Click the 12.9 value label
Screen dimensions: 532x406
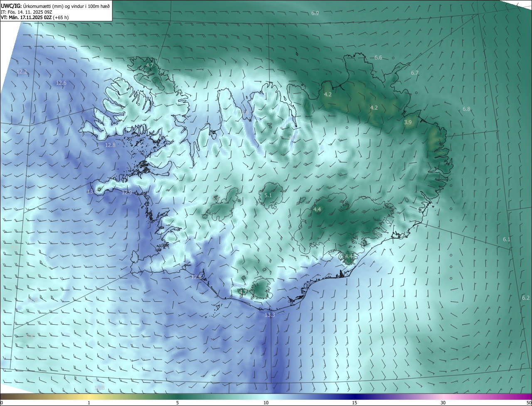click(127, 193)
